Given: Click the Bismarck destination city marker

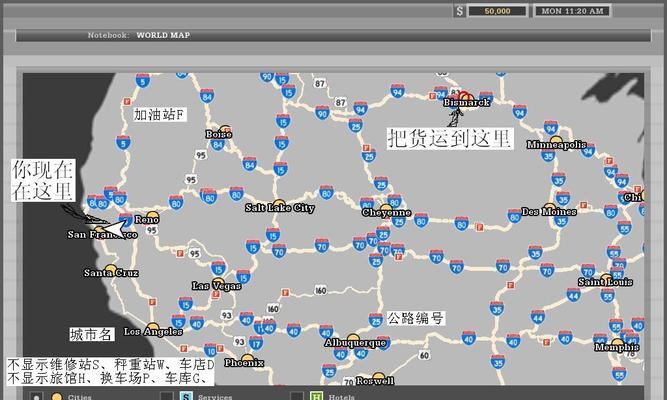Looking at the screenshot, I should (x=466, y=100).
